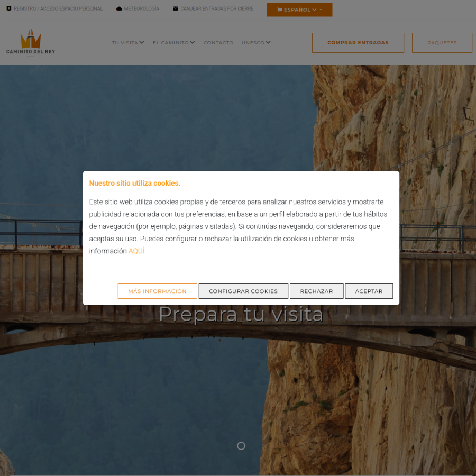Click the envelope icon beside Canjear Entradas
The width and height of the screenshot is (476, 476).
[x=176, y=8]
